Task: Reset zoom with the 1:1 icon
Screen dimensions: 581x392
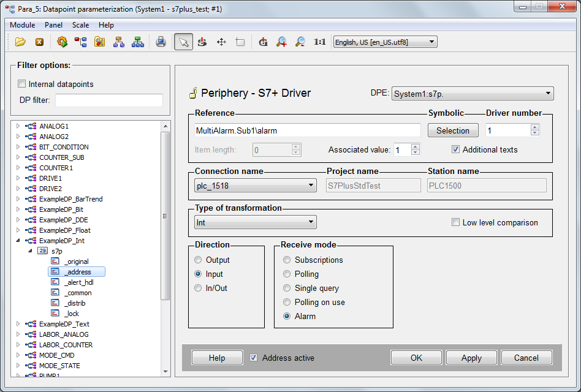Action: click(x=319, y=42)
